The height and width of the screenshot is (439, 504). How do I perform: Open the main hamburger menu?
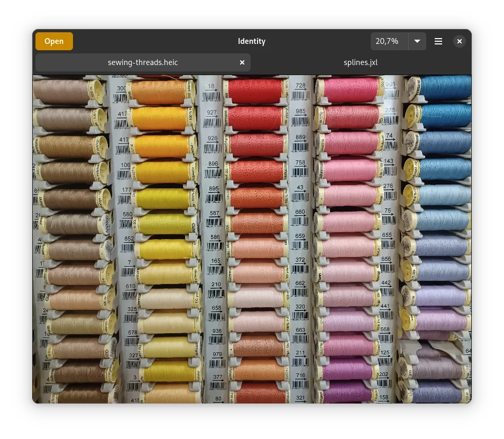click(x=438, y=41)
